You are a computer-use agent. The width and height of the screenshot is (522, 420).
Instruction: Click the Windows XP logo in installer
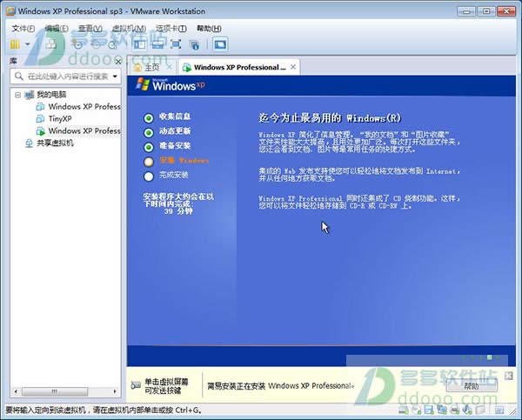point(170,84)
